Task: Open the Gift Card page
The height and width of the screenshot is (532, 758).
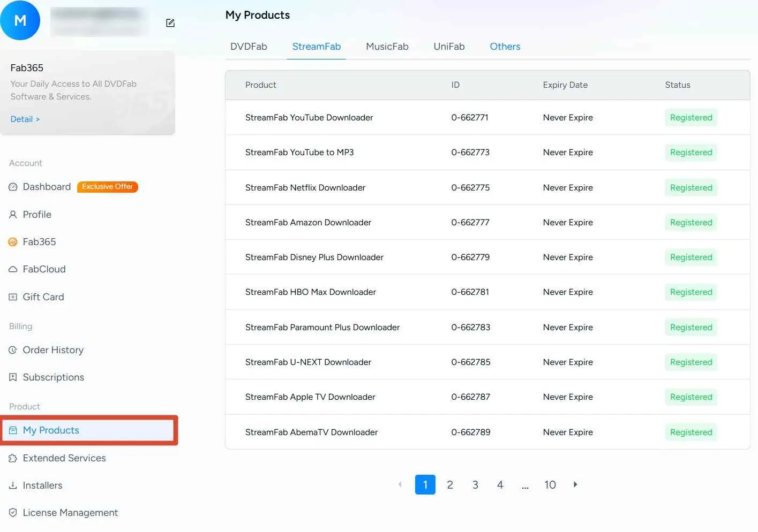Action: point(43,297)
